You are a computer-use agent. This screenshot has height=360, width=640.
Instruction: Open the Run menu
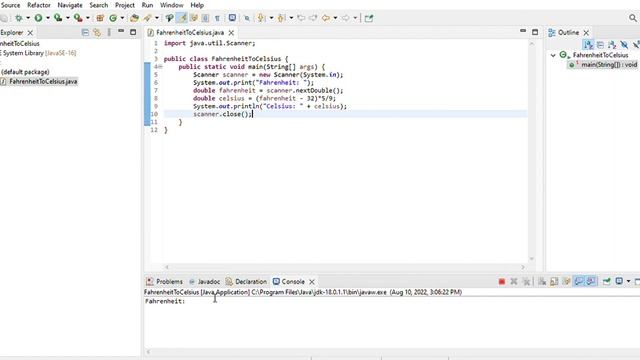(x=147, y=5)
